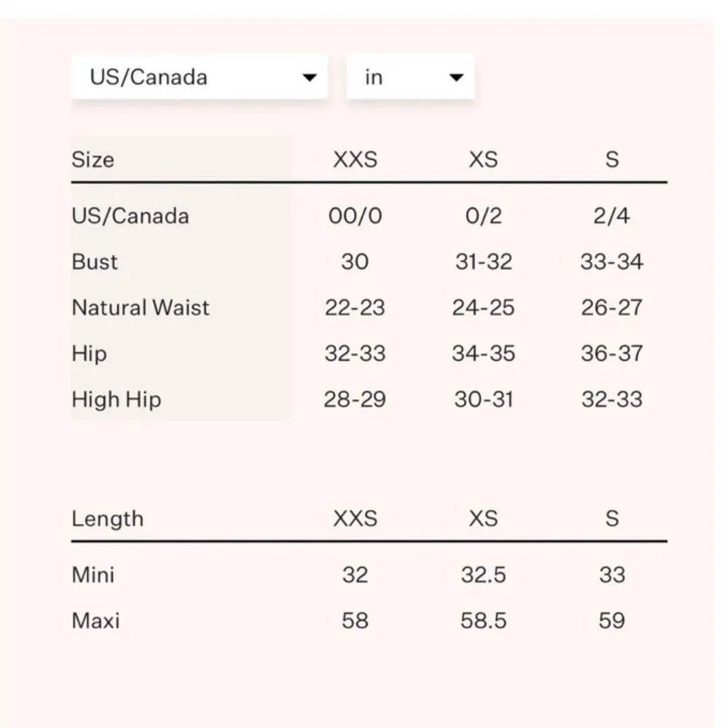The image size is (728, 728).
Task: Select the S column header in the Size table
Action: [612, 159]
